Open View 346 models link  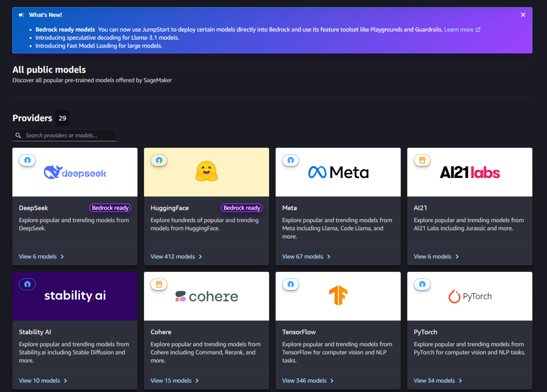point(304,381)
